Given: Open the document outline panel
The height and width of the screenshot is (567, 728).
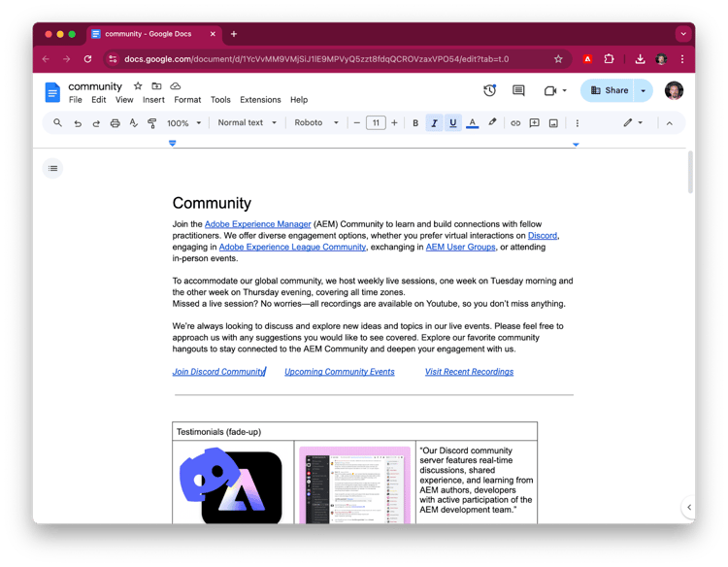Looking at the screenshot, I should click(53, 168).
